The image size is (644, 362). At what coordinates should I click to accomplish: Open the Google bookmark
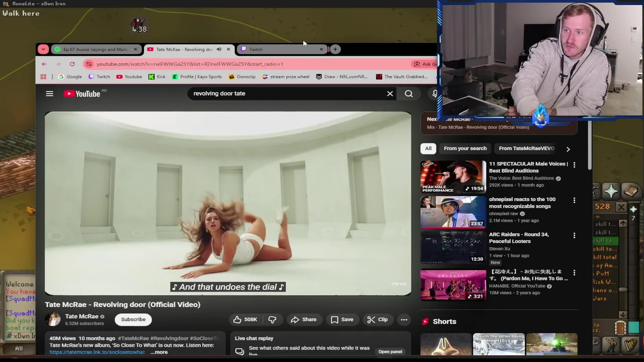coord(70,77)
